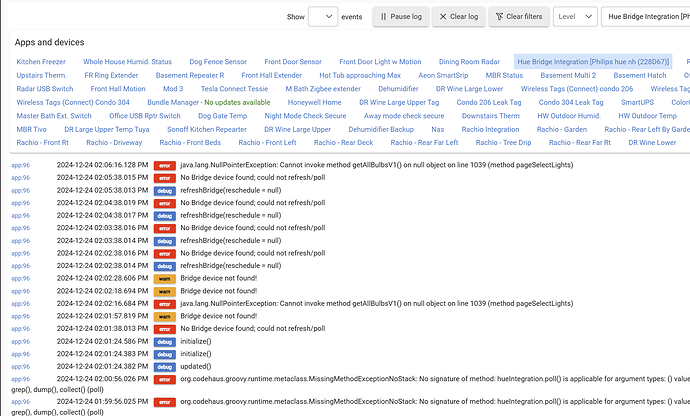This screenshot has width=690, height=416.
Task: Click the Hue Bridge Integration filter field
Action: coord(646,17)
